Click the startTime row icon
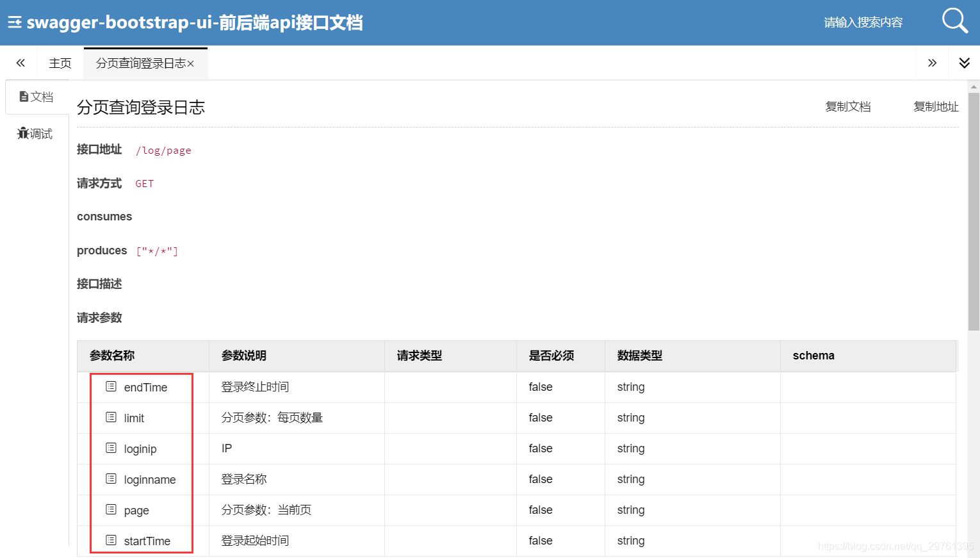980x558 pixels. pos(111,540)
